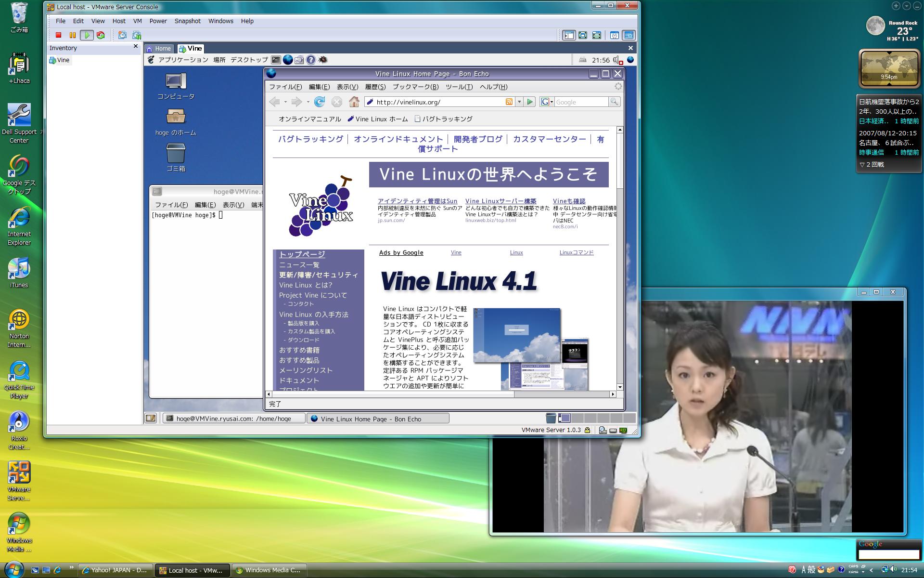Take a snapshot with the toolbar icon
Image resolution: width=924 pixels, height=578 pixels.
tap(122, 35)
